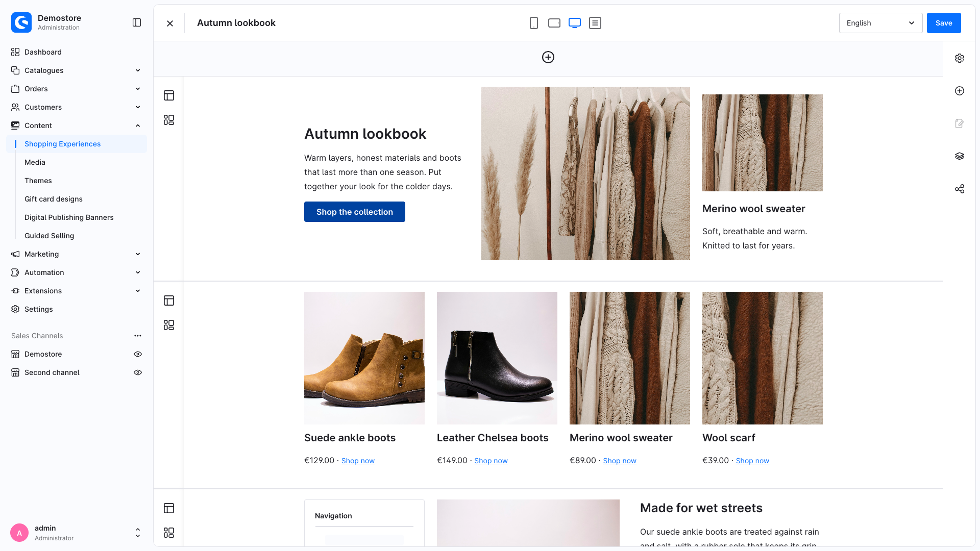Open layout assignment share icon
This screenshot has width=980, height=551.
pyautogui.click(x=960, y=189)
